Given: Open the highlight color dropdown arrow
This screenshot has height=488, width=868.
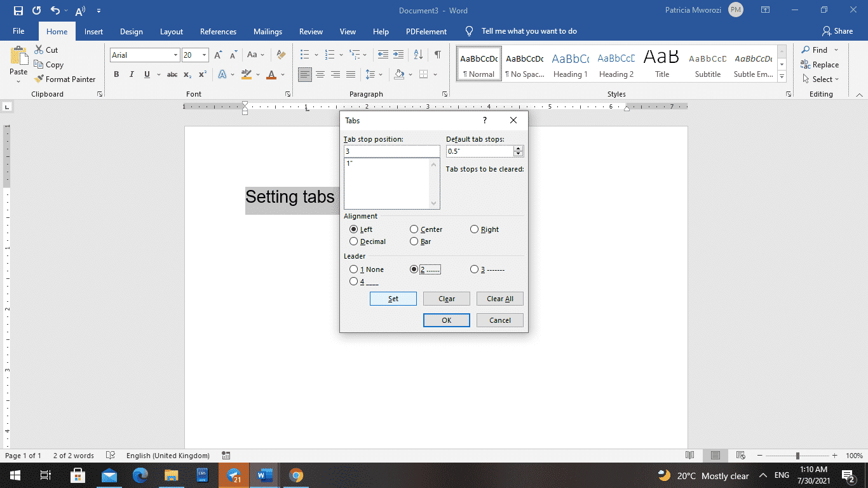Looking at the screenshot, I should tap(257, 74).
